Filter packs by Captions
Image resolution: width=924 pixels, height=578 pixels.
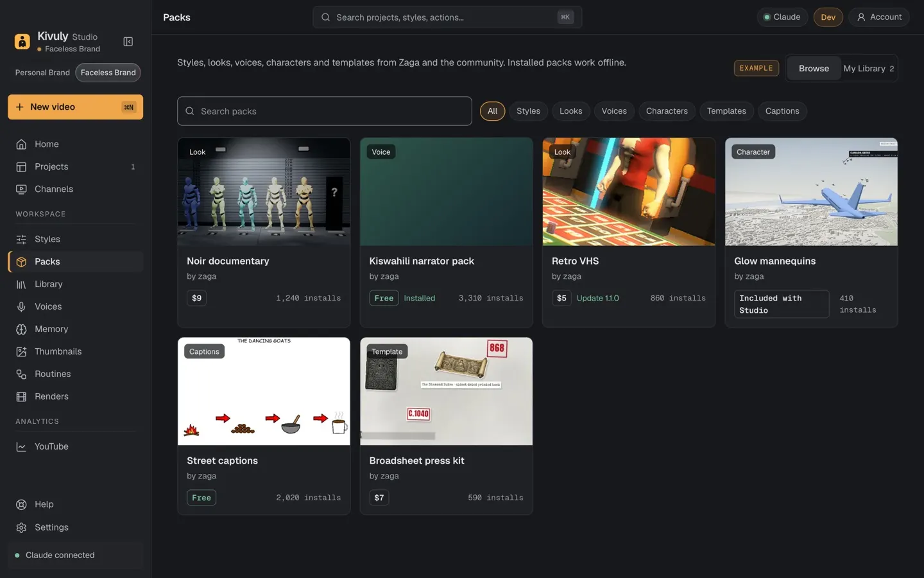click(782, 111)
